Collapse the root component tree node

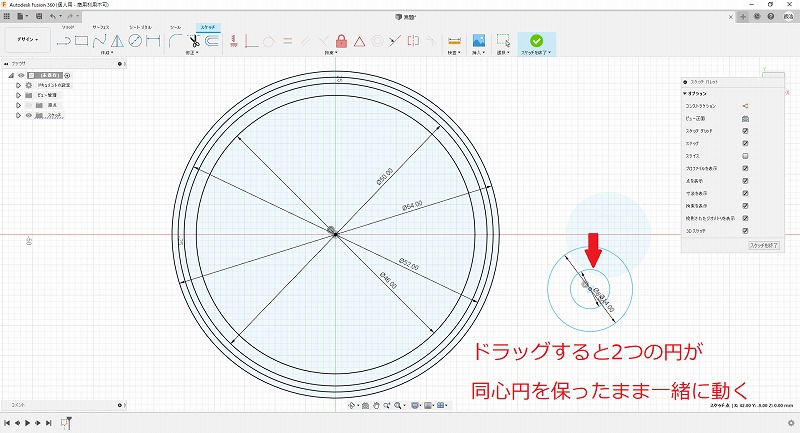click(x=11, y=75)
